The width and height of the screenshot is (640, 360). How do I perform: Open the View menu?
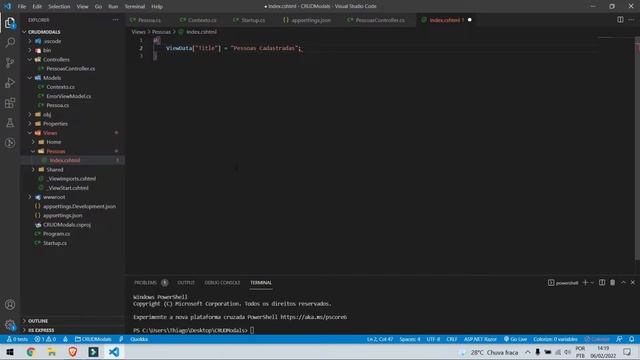(82, 7)
